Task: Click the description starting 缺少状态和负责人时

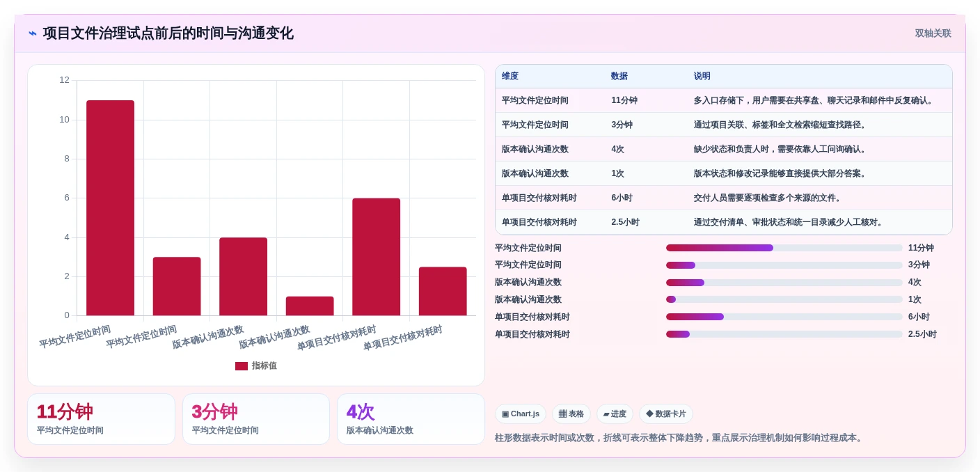Action: point(782,149)
